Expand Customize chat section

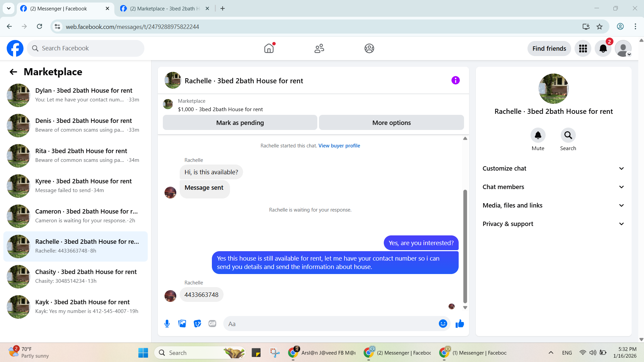[553, 169]
